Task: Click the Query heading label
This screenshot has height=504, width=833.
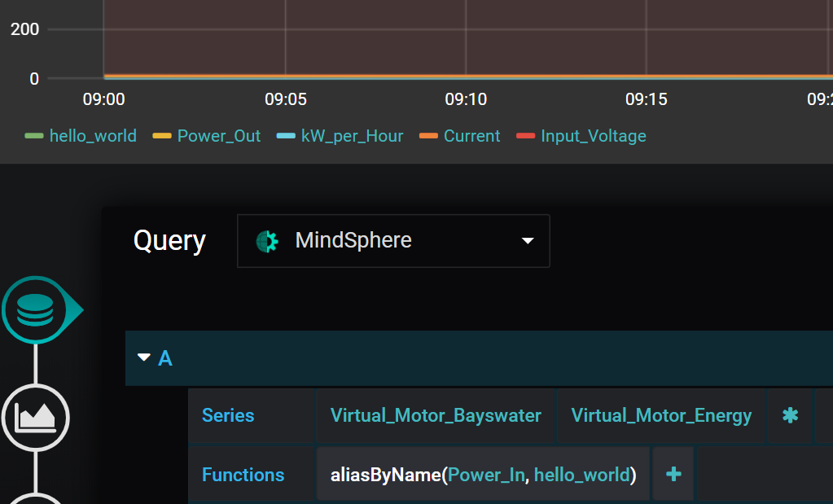Action: tap(169, 240)
